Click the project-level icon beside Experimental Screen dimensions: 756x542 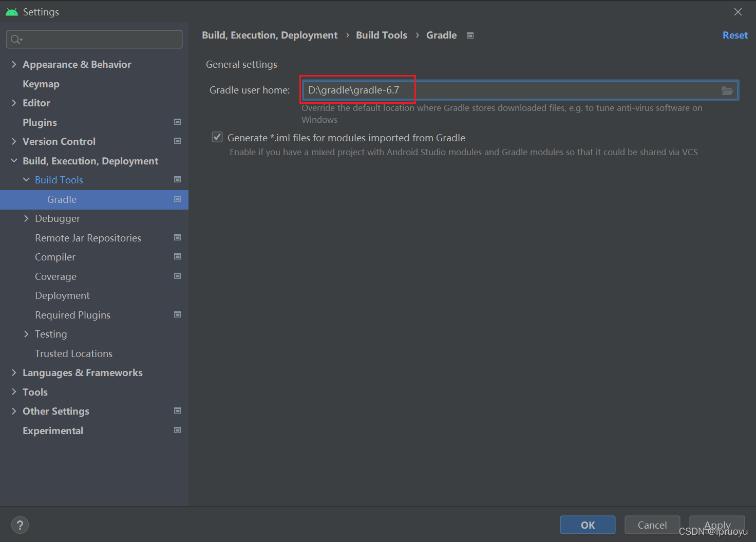tap(178, 431)
